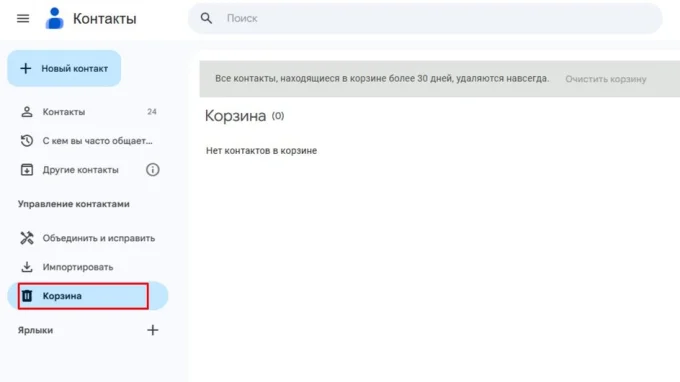Focus the Поиск search field
This screenshot has height=382, width=680.
click(425, 19)
